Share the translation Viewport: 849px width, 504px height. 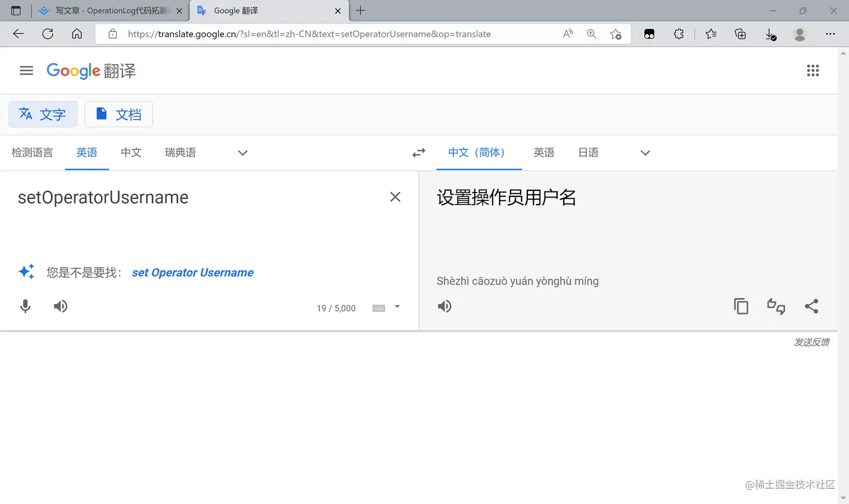(811, 306)
